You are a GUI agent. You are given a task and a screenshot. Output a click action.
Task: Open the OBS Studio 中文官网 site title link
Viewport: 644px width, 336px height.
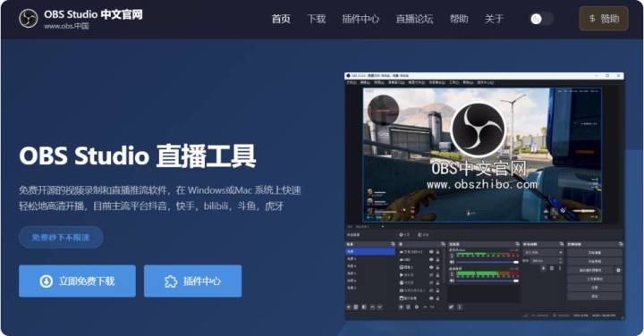click(x=93, y=15)
